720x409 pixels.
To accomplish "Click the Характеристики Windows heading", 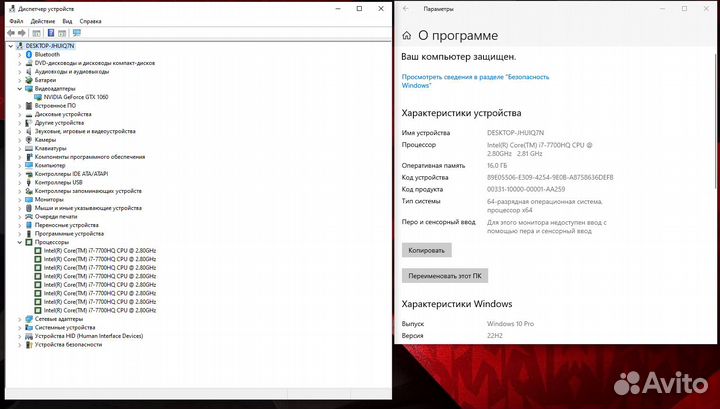I will pos(456,304).
